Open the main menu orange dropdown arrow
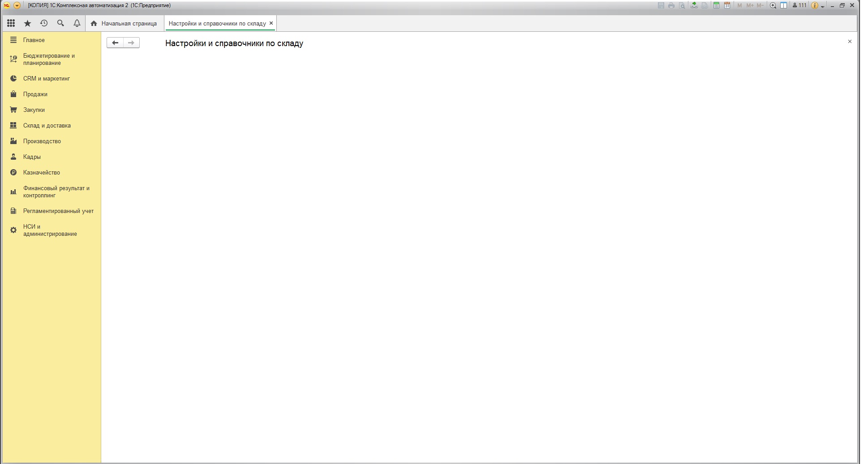Screen dimensions: 868x464 click(x=17, y=5)
